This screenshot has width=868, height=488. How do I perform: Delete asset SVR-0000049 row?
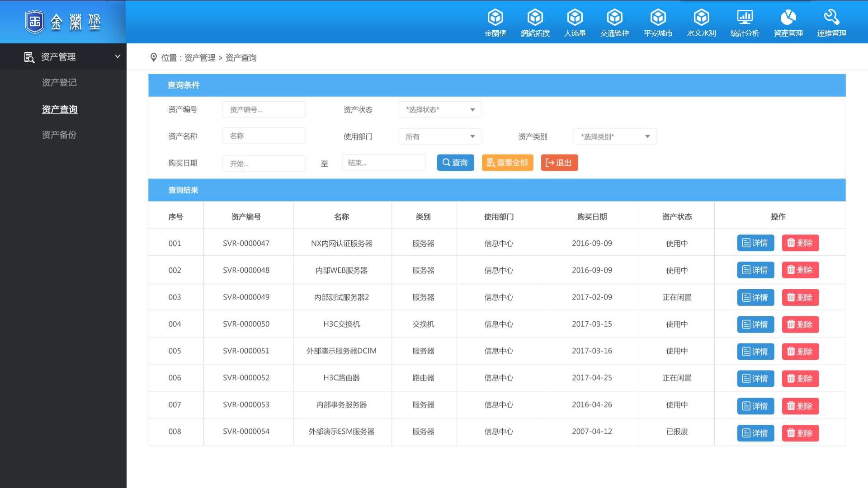pos(801,298)
